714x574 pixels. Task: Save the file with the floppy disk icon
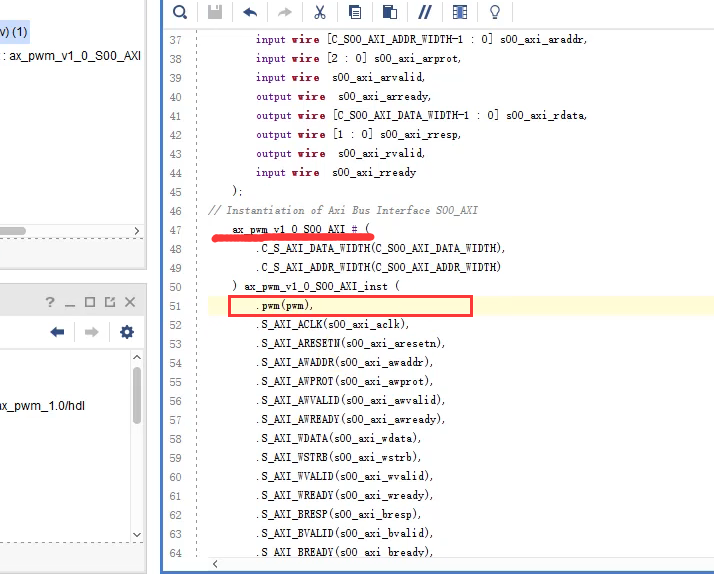[x=215, y=12]
